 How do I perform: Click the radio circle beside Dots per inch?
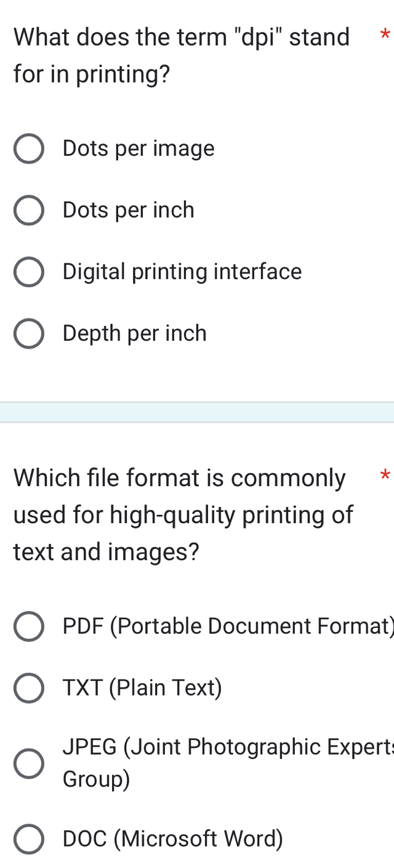(x=28, y=210)
